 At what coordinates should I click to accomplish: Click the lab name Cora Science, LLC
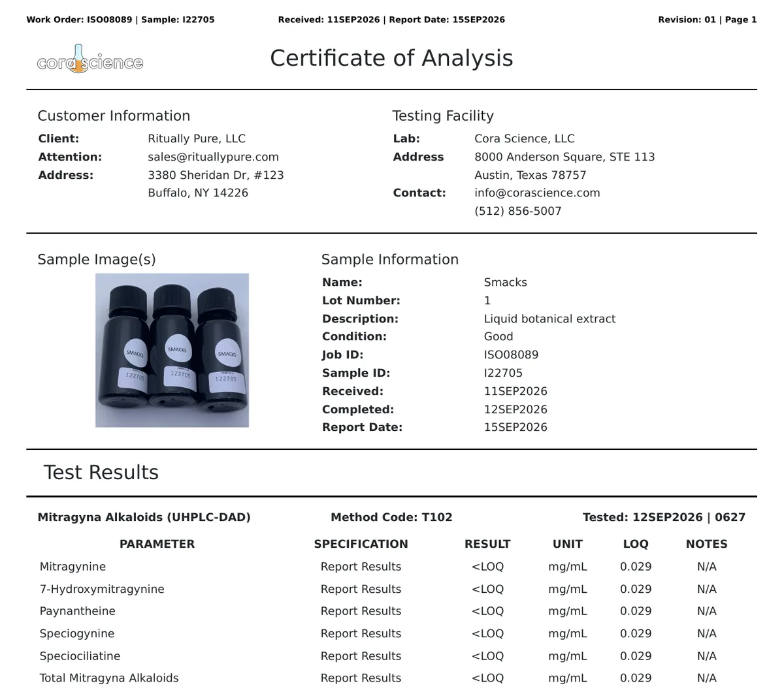pyautogui.click(x=525, y=138)
